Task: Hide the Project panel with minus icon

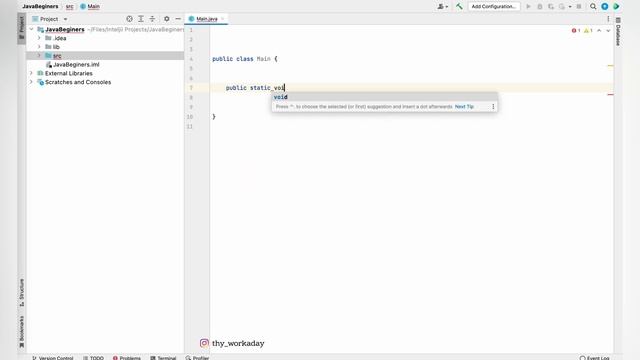Action: (x=178, y=19)
